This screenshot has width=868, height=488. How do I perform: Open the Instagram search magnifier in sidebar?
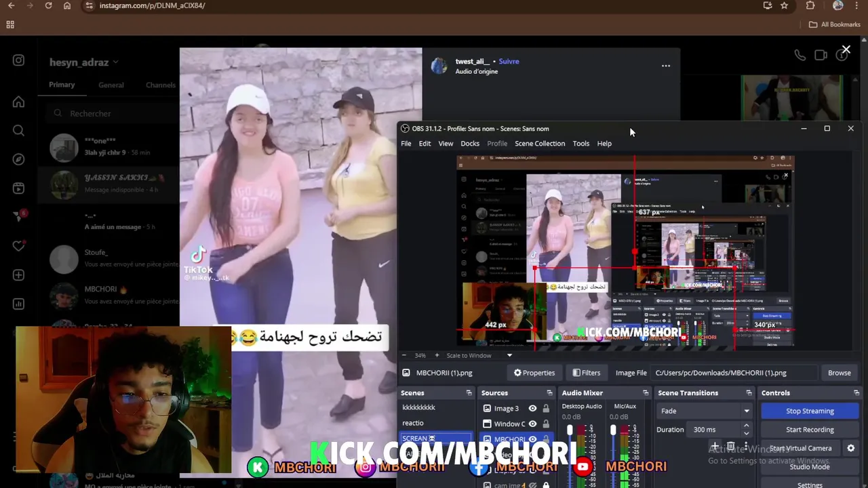[x=18, y=131]
